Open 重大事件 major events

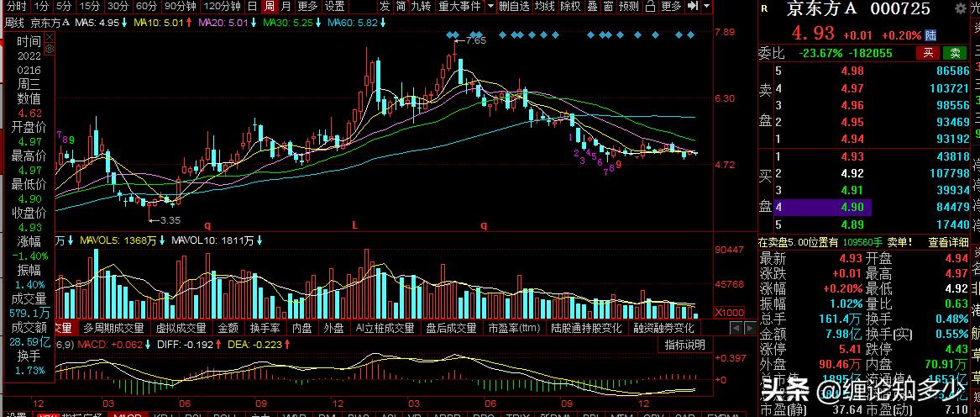pyautogui.click(x=460, y=6)
